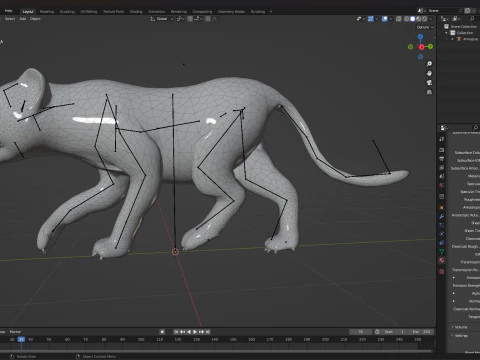Image resolution: width=480 pixels, height=360 pixels.
Task: Click the right green Y axis gizmo ball
Action: tap(430, 47)
